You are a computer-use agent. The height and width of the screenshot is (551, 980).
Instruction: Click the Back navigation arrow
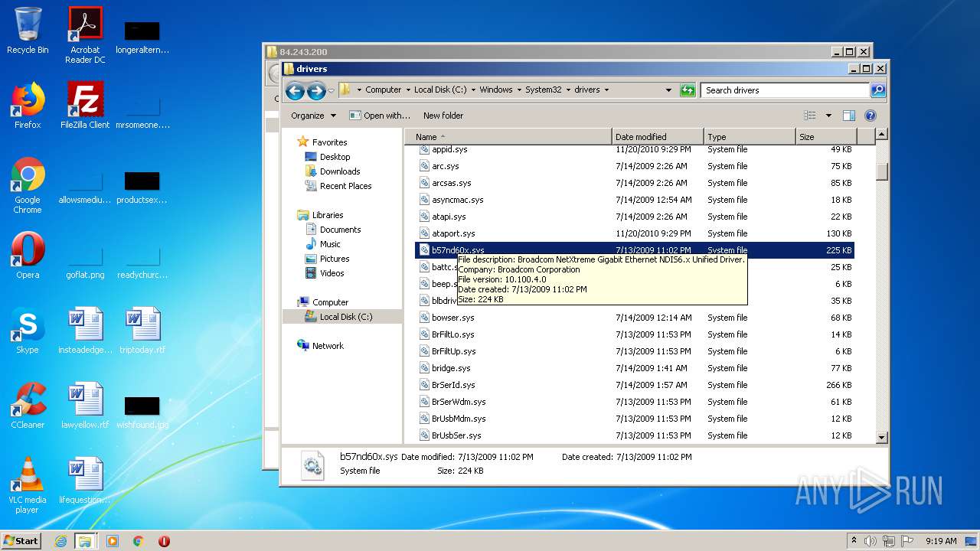pos(295,90)
